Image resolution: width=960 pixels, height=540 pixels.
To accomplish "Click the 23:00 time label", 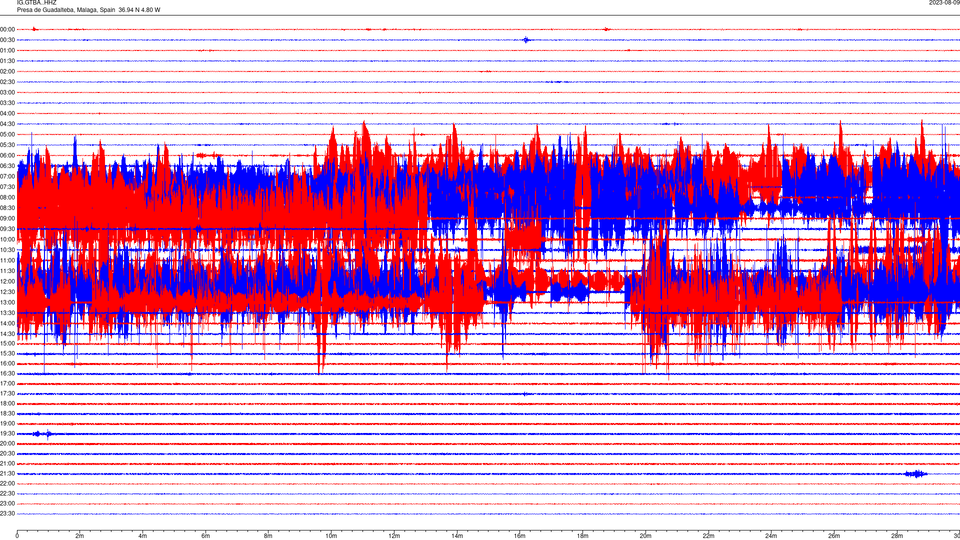I will [x=7, y=504].
